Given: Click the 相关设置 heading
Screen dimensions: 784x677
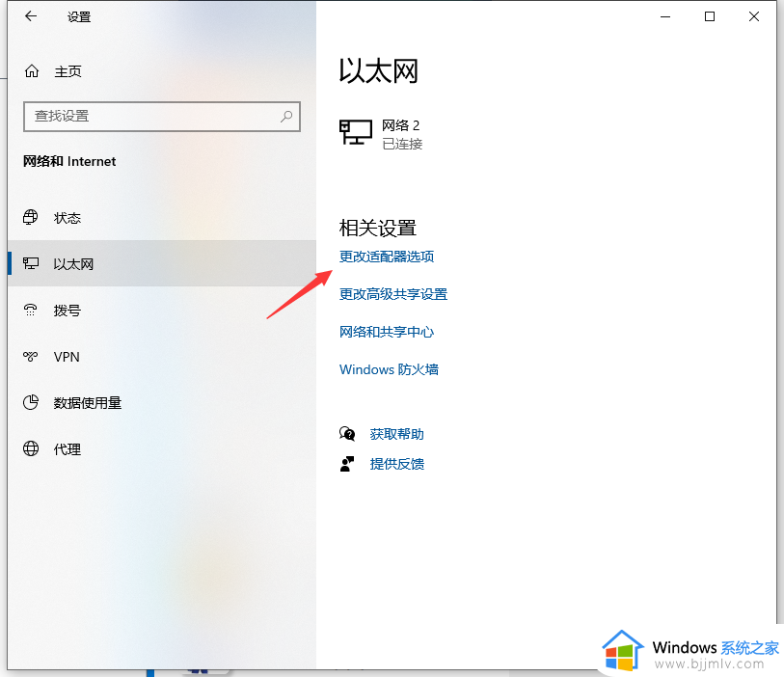Looking at the screenshot, I should pyautogui.click(x=377, y=228).
